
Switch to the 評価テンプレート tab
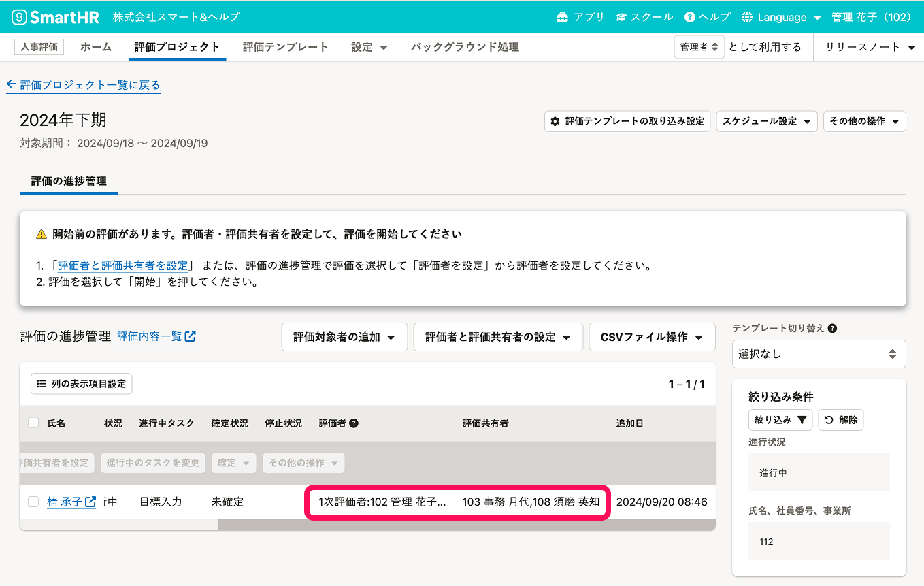pyautogui.click(x=286, y=47)
